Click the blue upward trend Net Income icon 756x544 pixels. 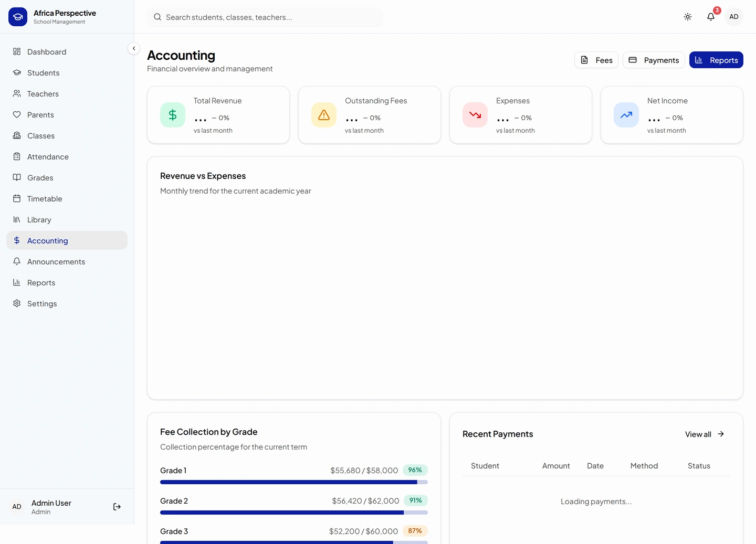click(626, 115)
